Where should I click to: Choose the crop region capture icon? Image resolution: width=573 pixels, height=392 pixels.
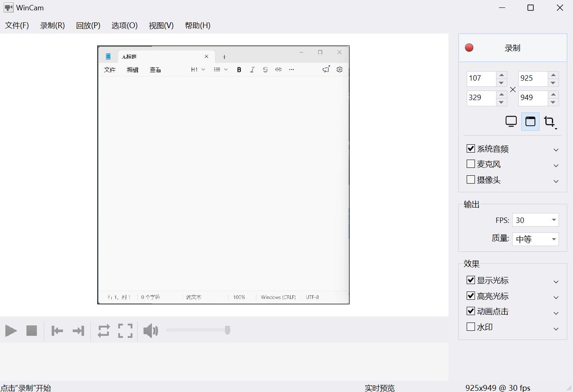[550, 122]
